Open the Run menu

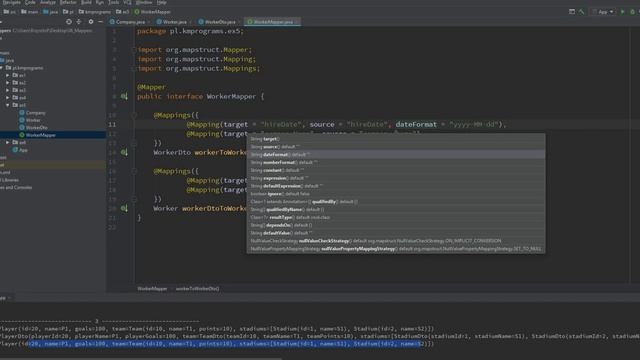pos(100,2)
